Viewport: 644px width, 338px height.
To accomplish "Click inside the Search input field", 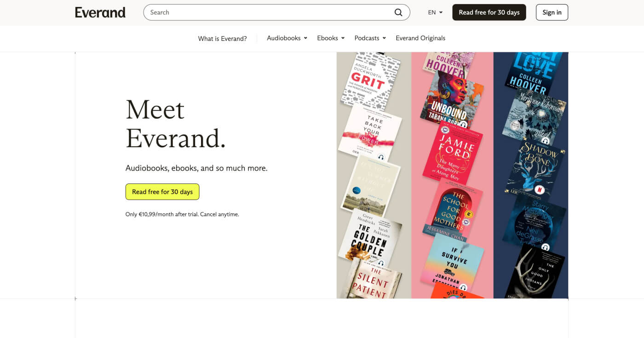I will (267, 12).
